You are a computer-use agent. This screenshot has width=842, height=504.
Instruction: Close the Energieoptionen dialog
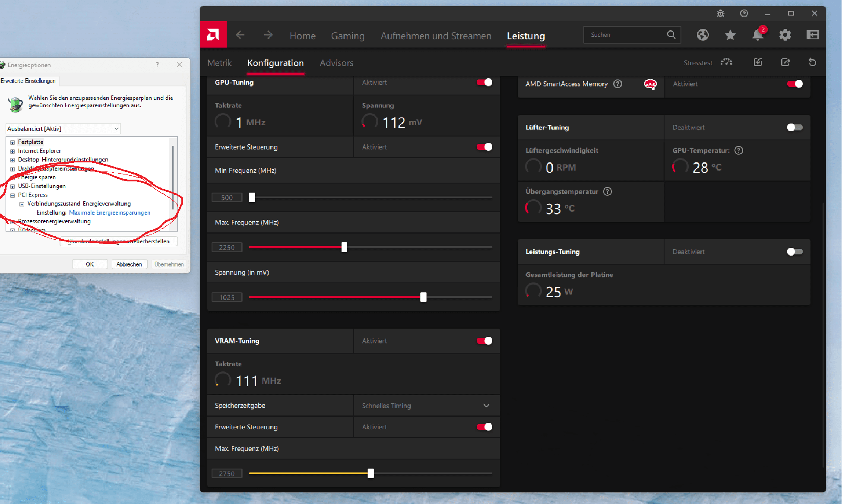pos(179,65)
